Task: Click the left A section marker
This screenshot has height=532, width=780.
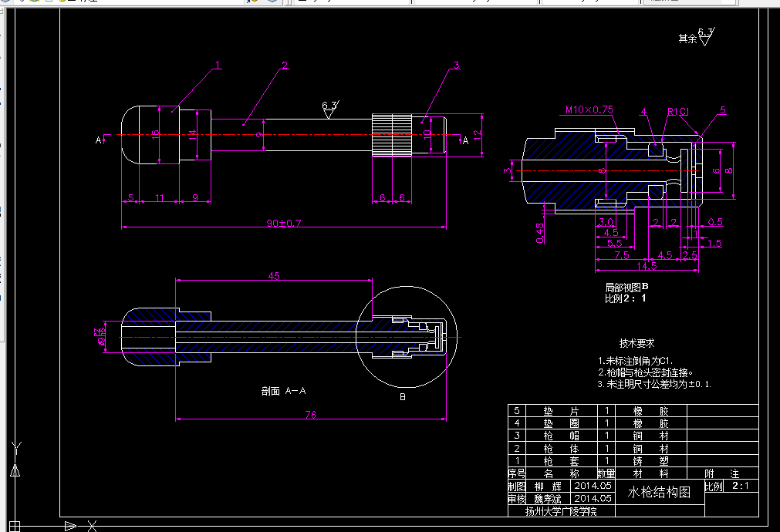Action: point(99,140)
